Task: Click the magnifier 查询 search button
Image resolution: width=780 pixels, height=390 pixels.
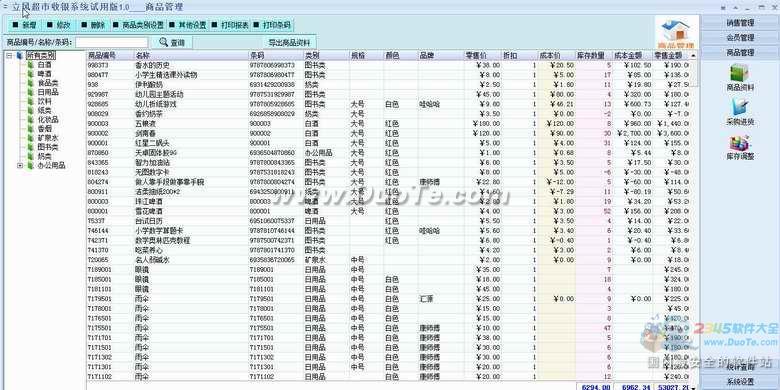Action: (x=172, y=42)
